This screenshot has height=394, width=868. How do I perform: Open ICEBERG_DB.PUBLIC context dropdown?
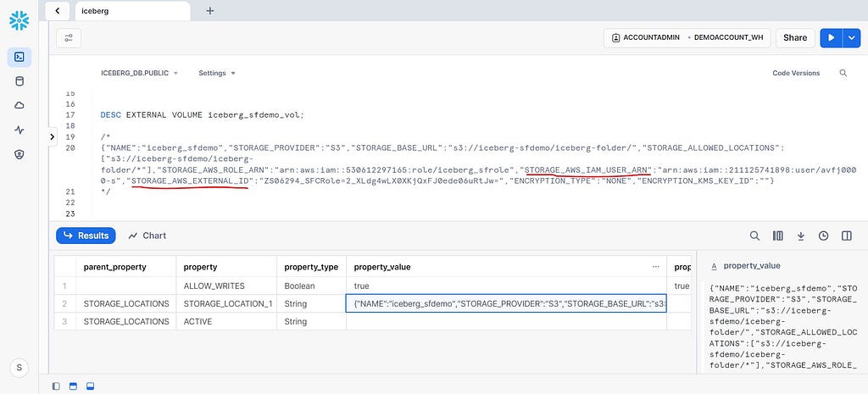[x=139, y=73]
